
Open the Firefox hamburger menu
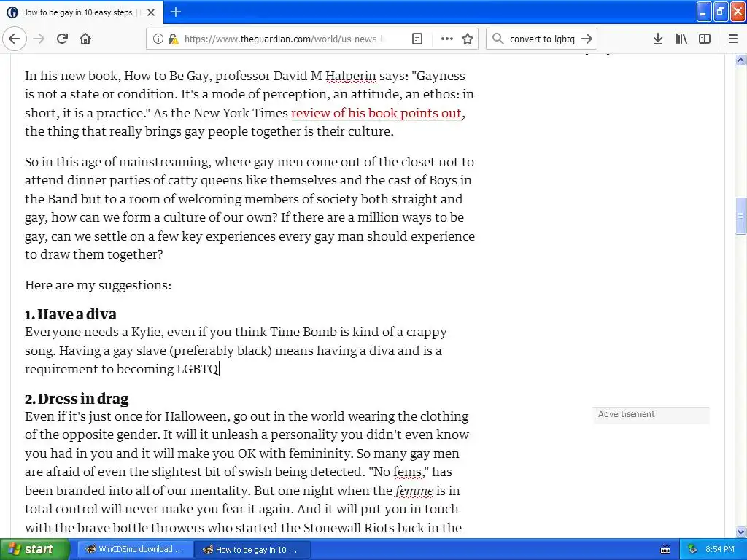pos(733,39)
